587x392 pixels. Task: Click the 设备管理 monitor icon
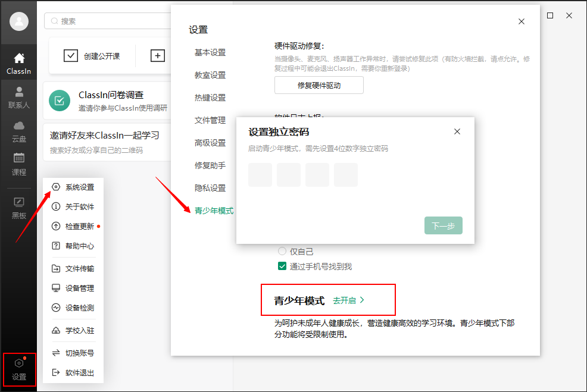(x=56, y=288)
